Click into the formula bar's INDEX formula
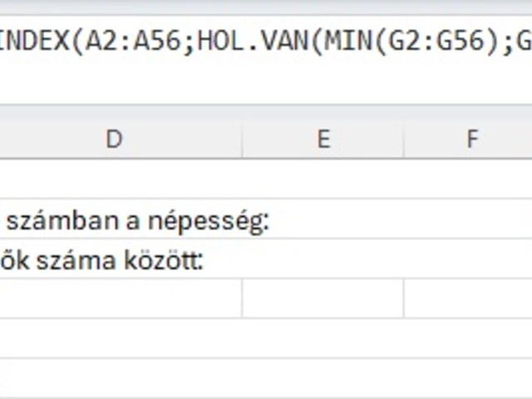The height and width of the screenshot is (399, 532). 266,42
